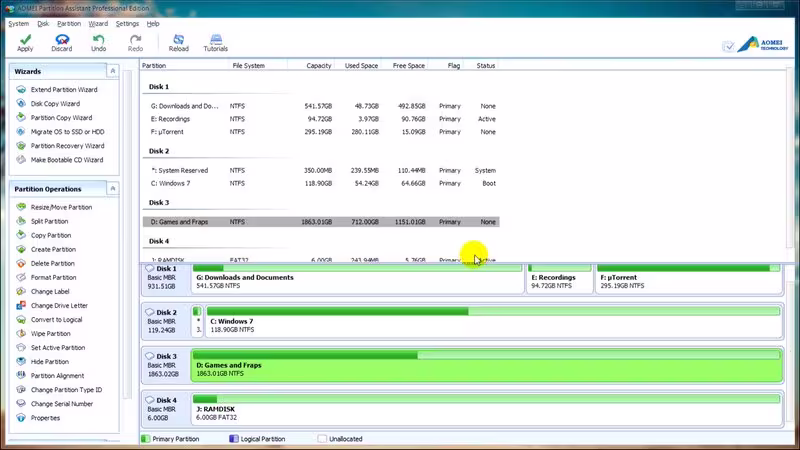Open the Help menu
The width and height of the screenshot is (800, 450).
(x=153, y=23)
